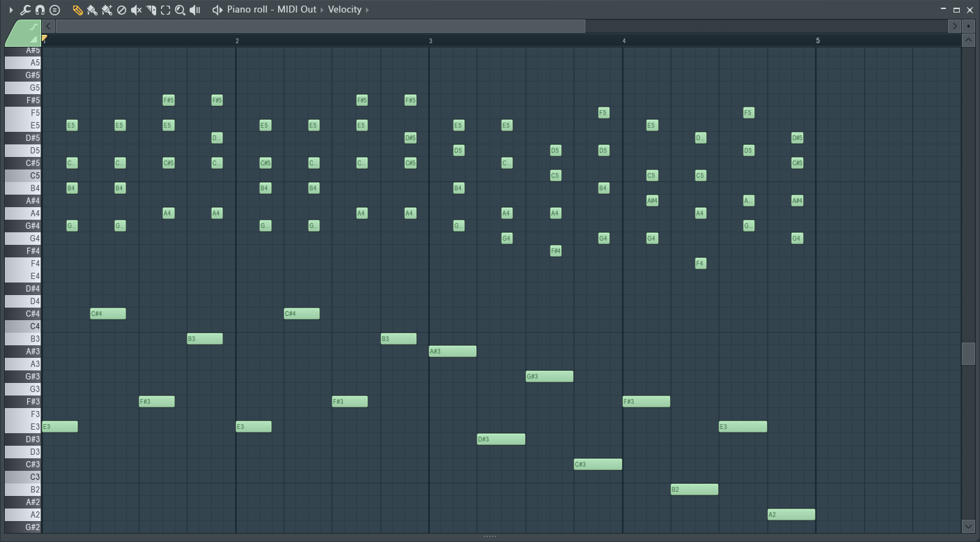Select the G#3 bass note
Screen dimensions: 980x542
pos(549,377)
